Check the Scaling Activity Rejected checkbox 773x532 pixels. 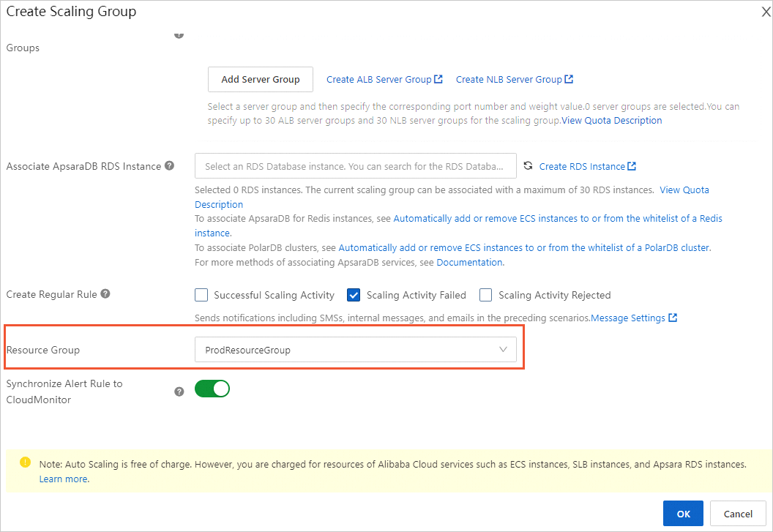[x=485, y=295]
